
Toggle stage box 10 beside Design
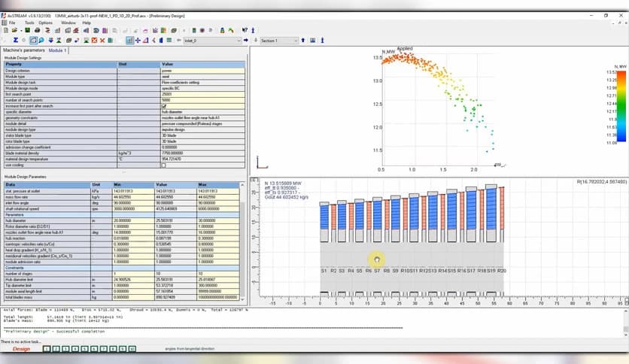[x=132, y=349]
